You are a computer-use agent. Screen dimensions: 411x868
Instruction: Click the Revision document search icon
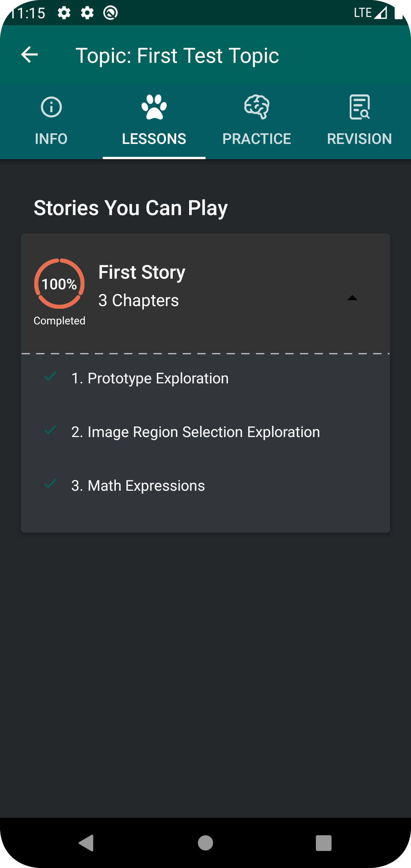(x=360, y=107)
